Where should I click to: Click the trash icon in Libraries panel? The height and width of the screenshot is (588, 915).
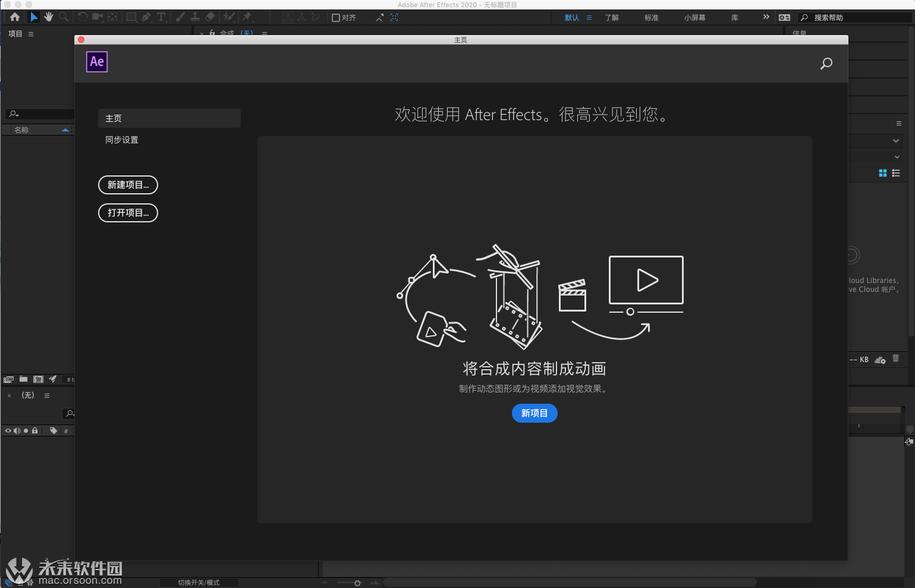[x=896, y=359]
